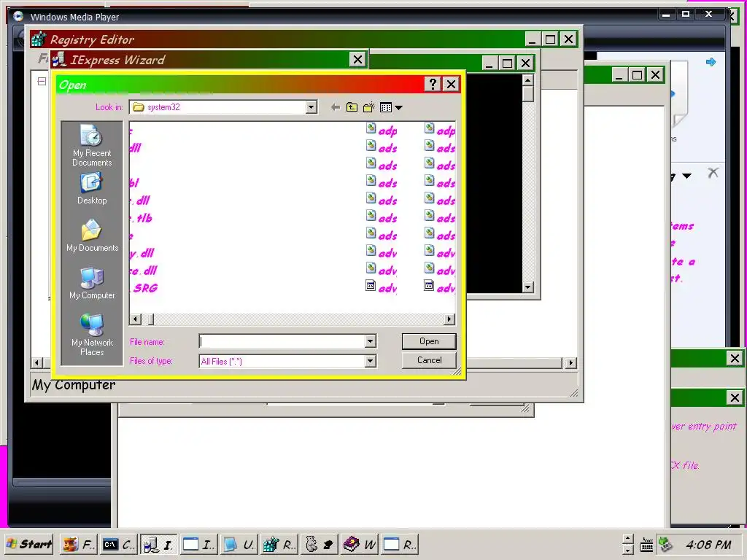This screenshot has width=747, height=560.
Task: Click the Open button in the dialog
Action: coord(429,341)
